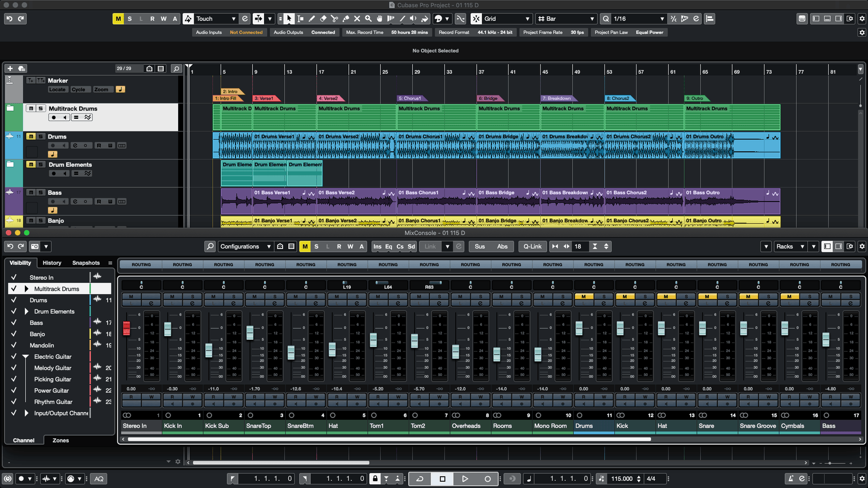Click the Q-Link button in MixConsole

(x=532, y=246)
